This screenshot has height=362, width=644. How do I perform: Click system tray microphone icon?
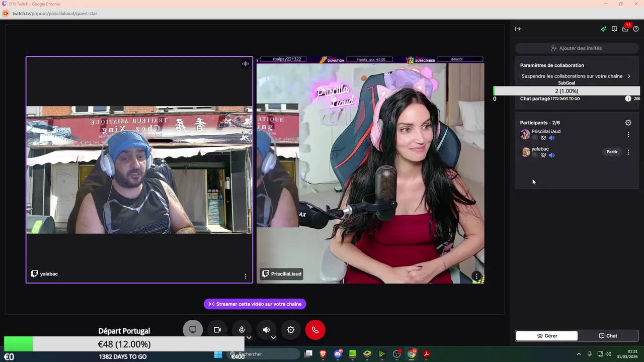tap(590, 354)
